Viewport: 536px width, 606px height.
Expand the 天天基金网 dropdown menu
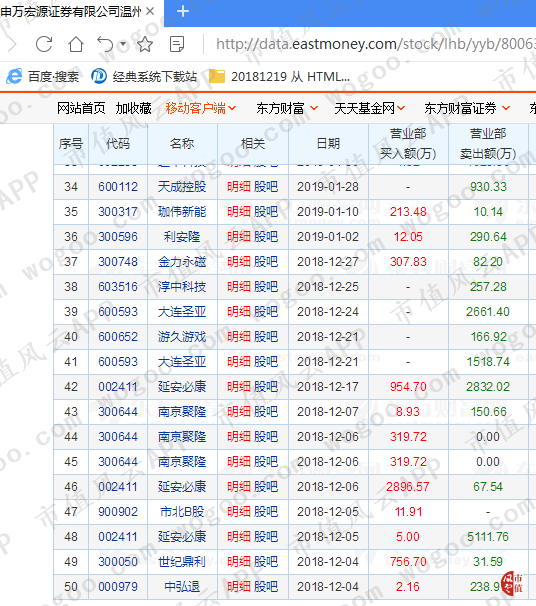point(369,108)
